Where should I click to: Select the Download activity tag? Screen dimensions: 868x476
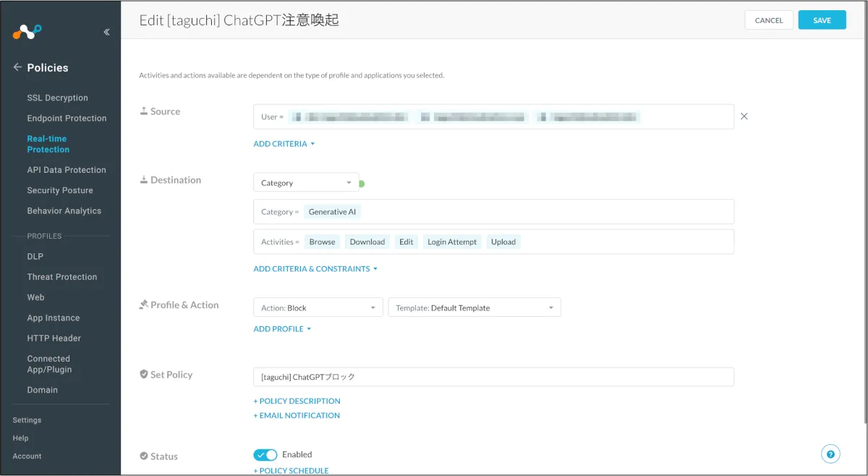(367, 242)
